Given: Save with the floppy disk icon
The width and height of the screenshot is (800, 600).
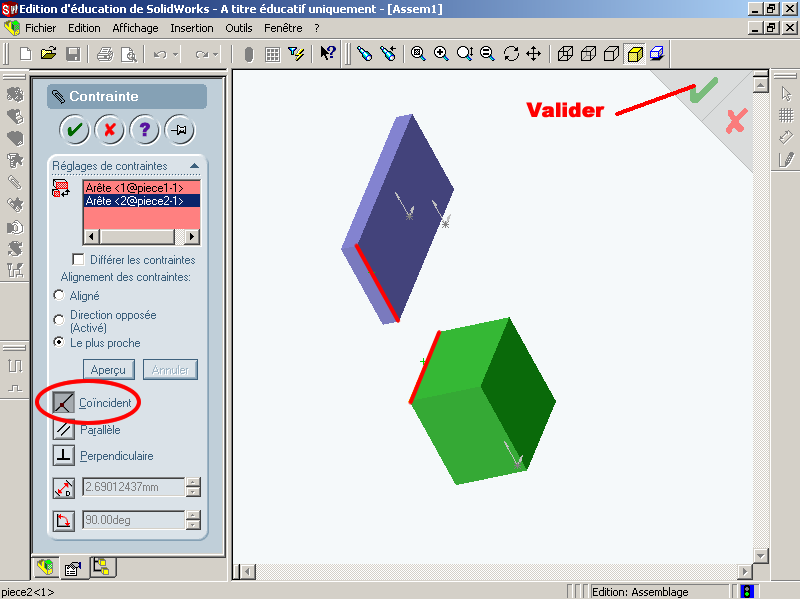Looking at the screenshot, I should coord(73,54).
